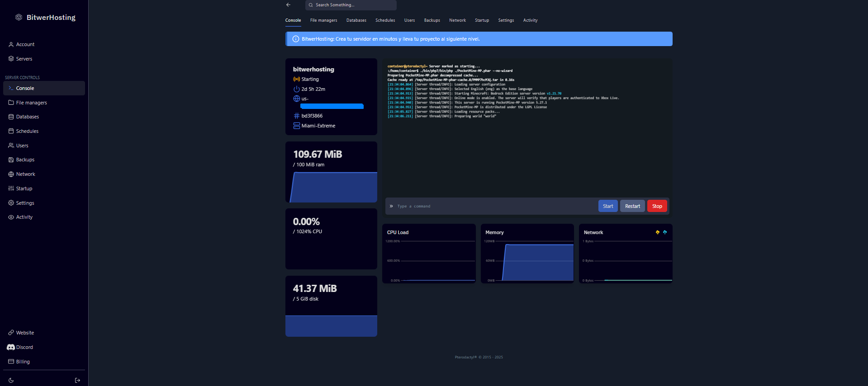
Task: Open the Databases tab
Action: tap(356, 20)
